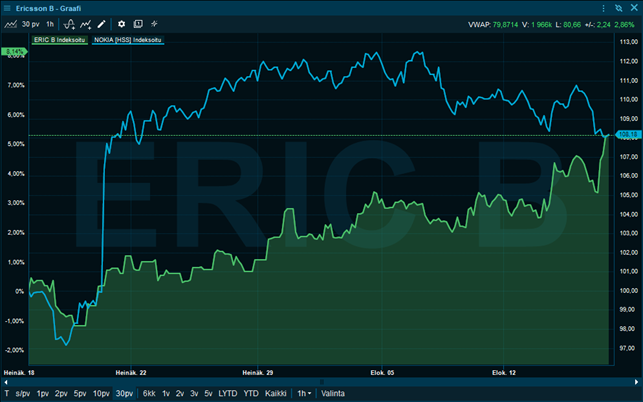Select the s/pv range button

click(x=23, y=393)
